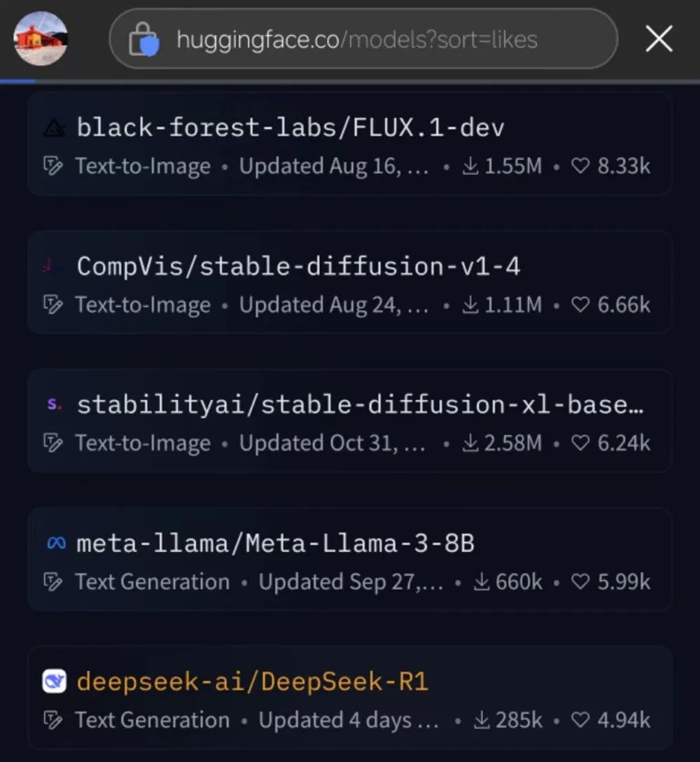Focus the huggingface.co address bar
The image size is (700, 762).
[x=363, y=39]
